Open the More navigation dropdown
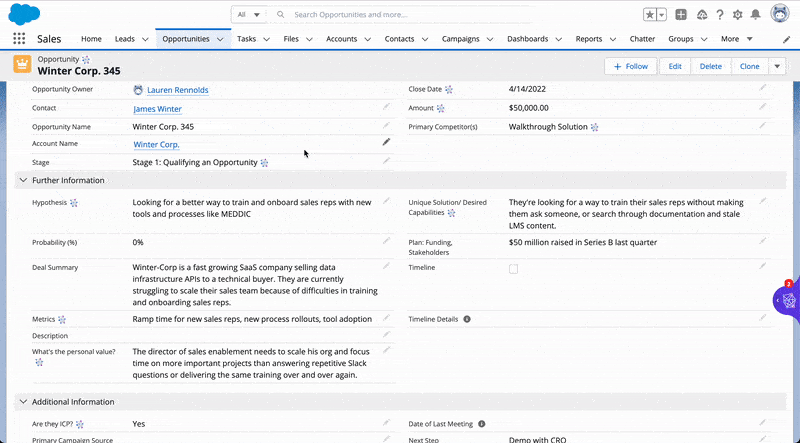This screenshot has height=443, width=800. click(737, 39)
